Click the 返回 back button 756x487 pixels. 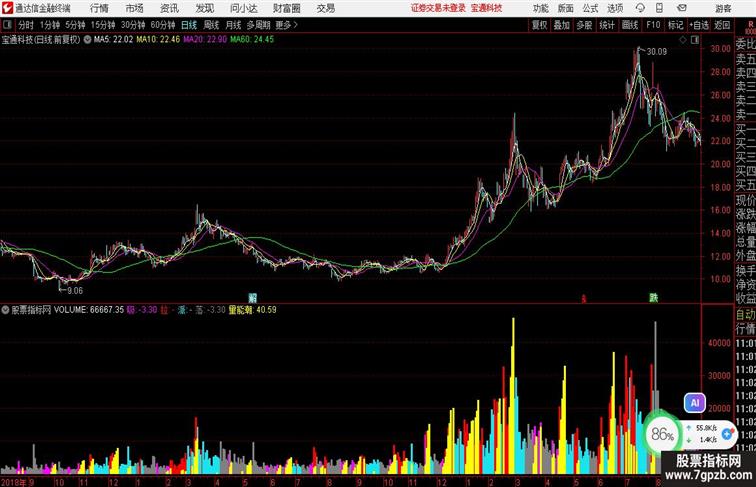click(x=722, y=25)
